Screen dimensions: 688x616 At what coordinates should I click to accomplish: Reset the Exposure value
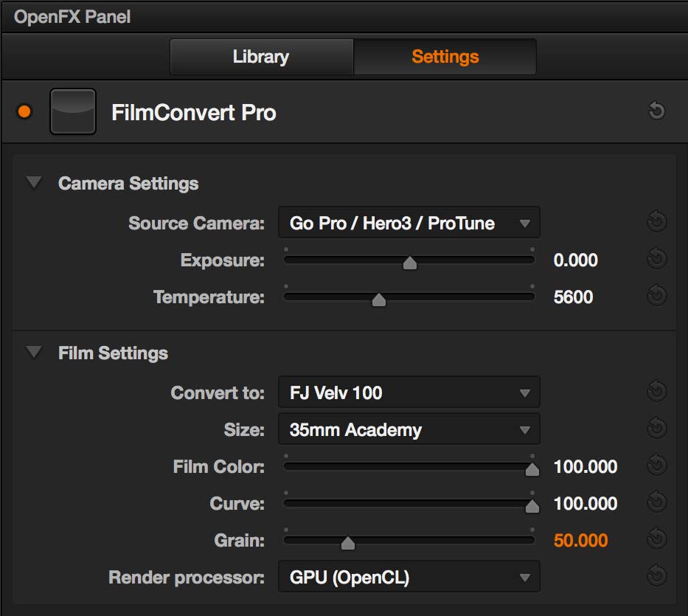[x=657, y=258]
